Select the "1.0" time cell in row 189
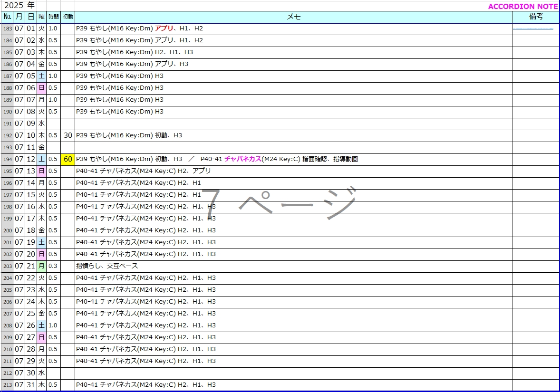Viewport: 560px width, 392px height. click(x=54, y=100)
